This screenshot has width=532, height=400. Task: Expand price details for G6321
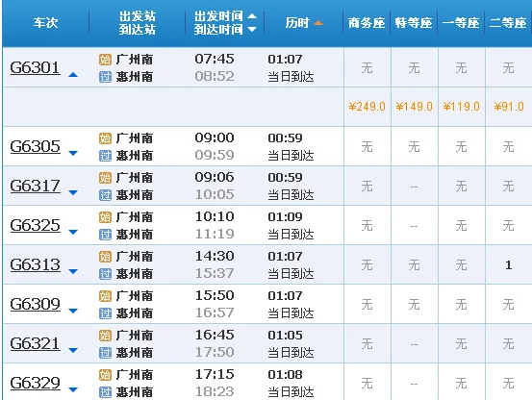tap(73, 351)
